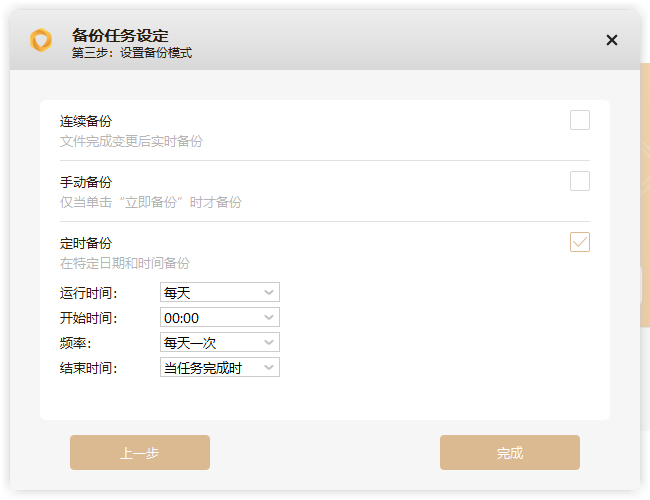Uncheck the 定时备份 checkbox
Screen dimensions: 650x500
(x=580, y=242)
